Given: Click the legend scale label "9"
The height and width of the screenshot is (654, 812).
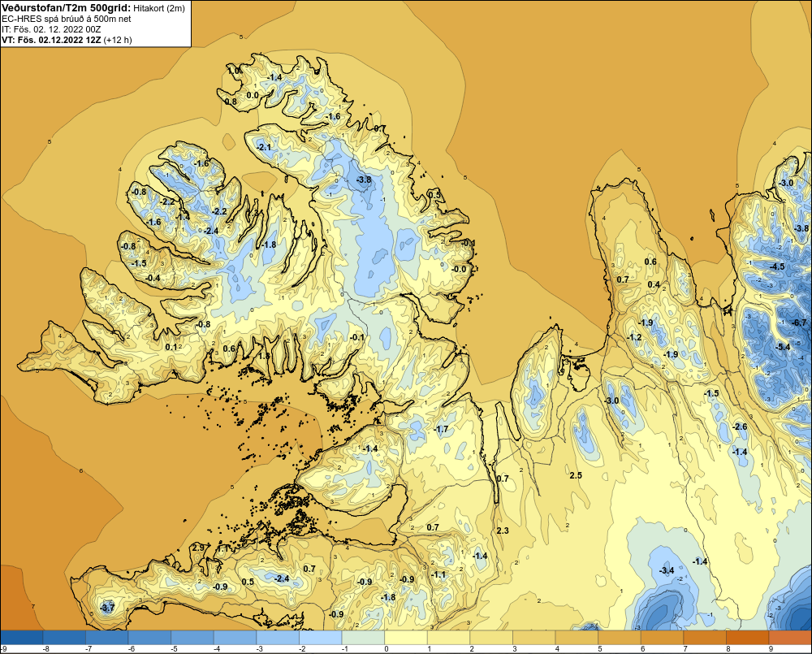Looking at the screenshot, I should [771, 649].
